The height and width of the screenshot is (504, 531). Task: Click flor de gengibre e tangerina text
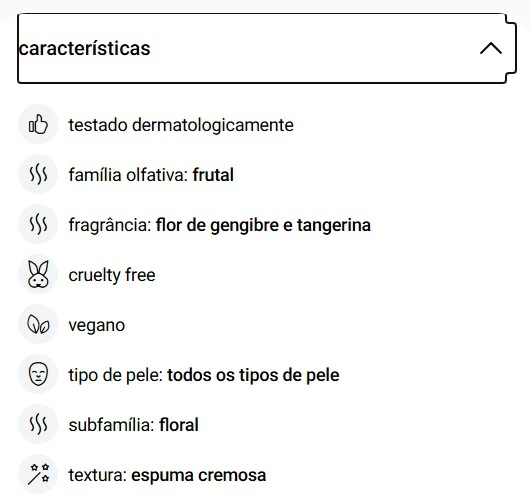(x=263, y=225)
